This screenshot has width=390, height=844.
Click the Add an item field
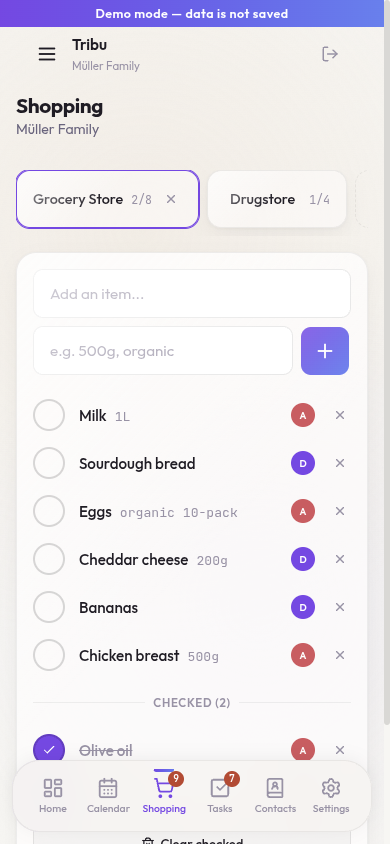pos(192,294)
